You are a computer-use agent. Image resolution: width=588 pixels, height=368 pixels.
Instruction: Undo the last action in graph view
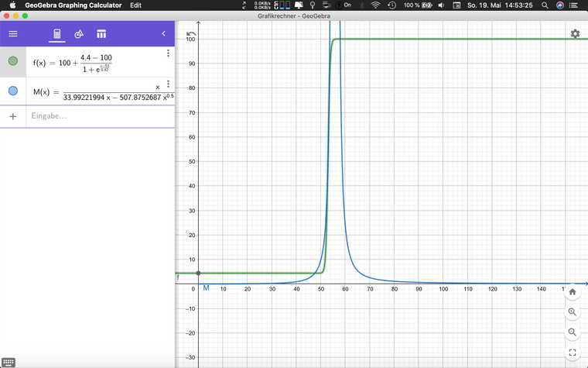click(191, 34)
